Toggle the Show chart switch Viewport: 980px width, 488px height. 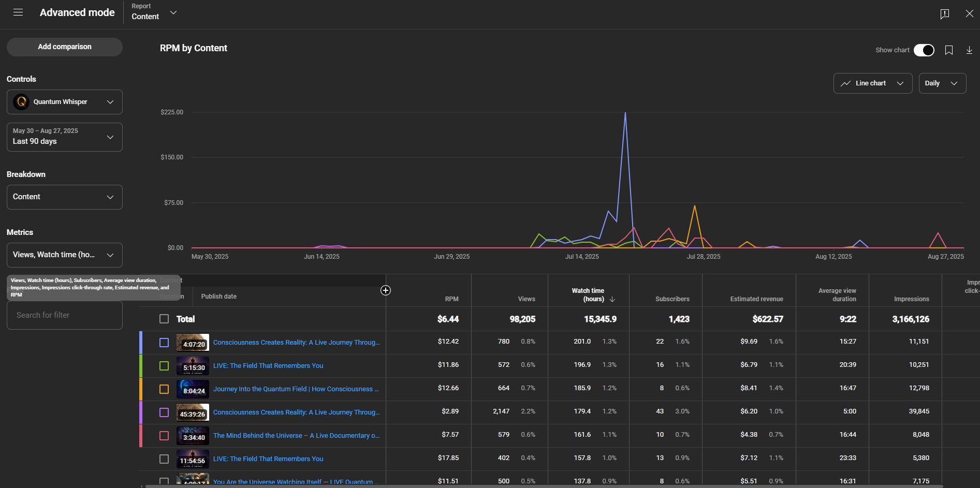click(924, 50)
